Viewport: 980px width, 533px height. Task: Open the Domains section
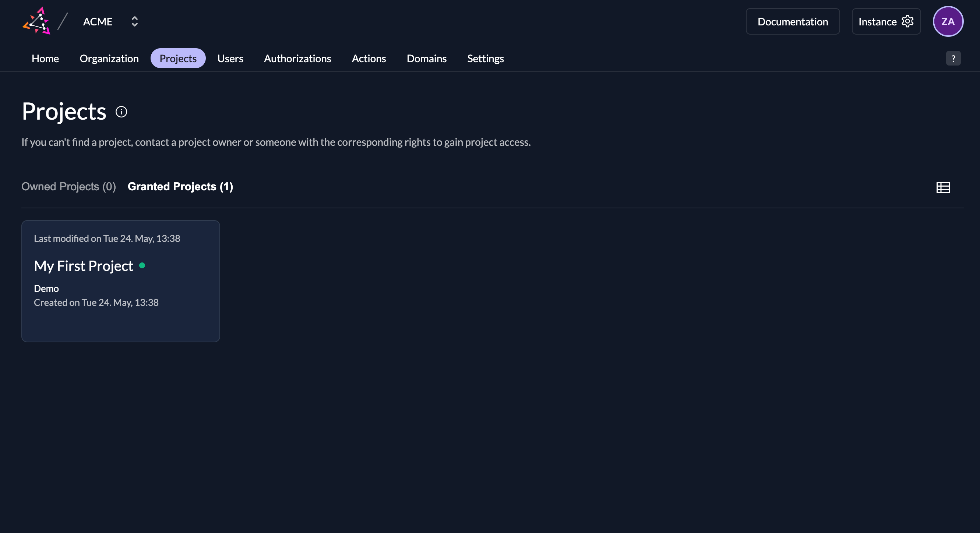[x=426, y=59]
